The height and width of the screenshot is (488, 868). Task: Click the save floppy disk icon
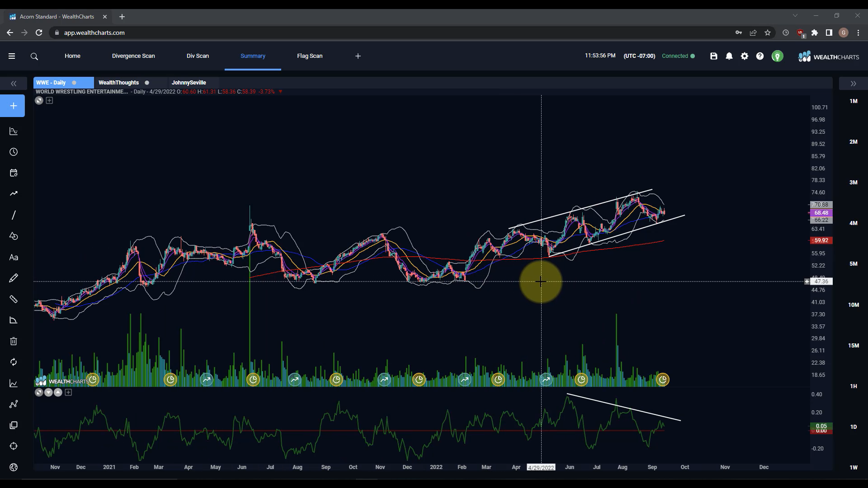(714, 56)
